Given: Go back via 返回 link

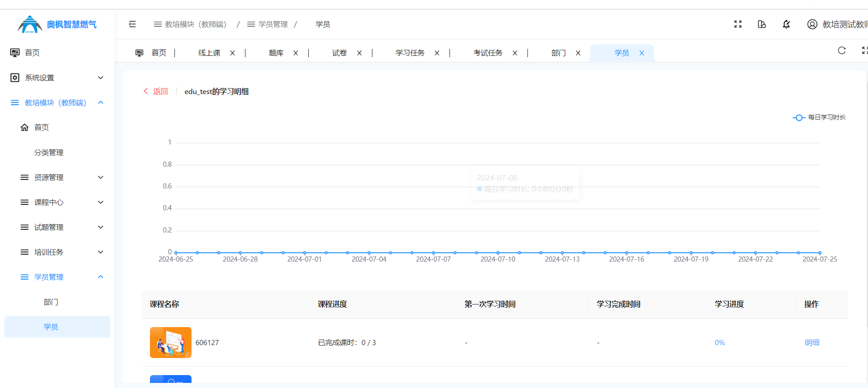Looking at the screenshot, I should click(156, 91).
